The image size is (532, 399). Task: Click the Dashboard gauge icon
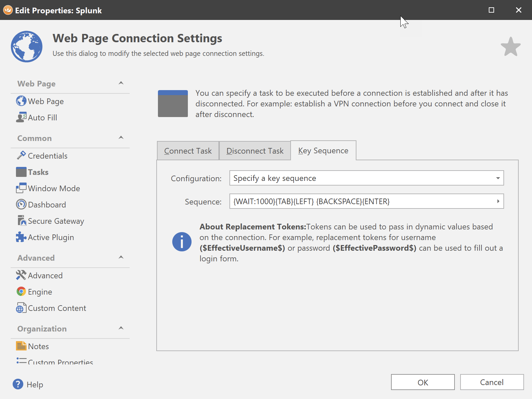click(x=21, y=204)
